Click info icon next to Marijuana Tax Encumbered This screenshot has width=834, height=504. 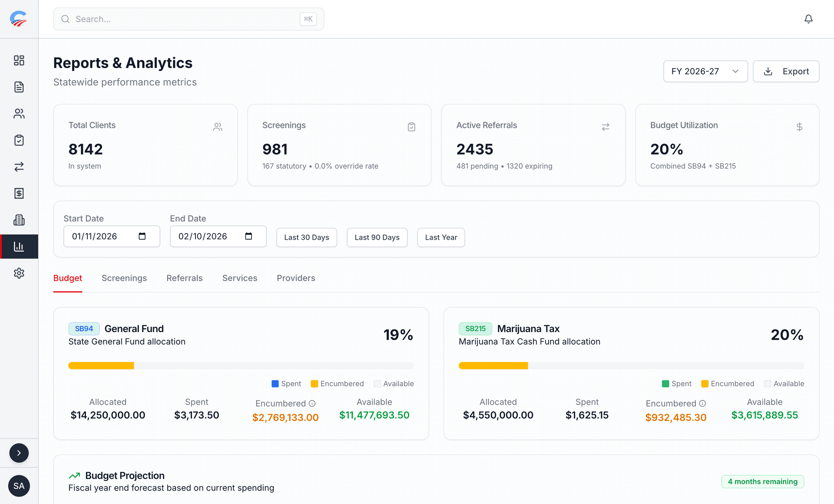click(x=702, y=403)
